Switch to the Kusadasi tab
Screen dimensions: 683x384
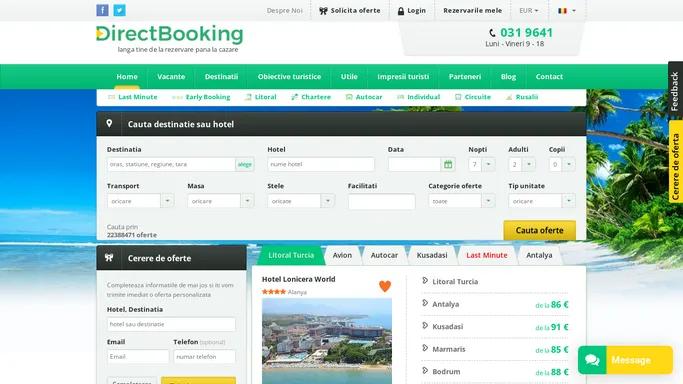coord(432,255)
